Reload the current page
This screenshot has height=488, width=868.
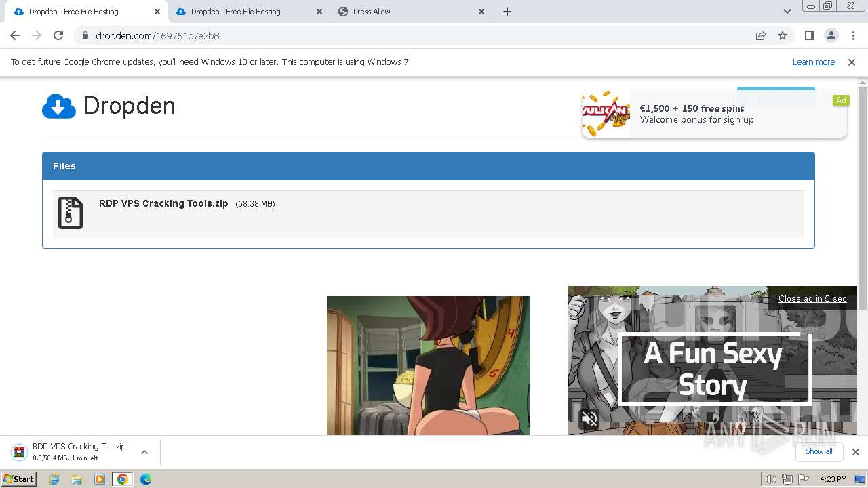click(58, 35)
